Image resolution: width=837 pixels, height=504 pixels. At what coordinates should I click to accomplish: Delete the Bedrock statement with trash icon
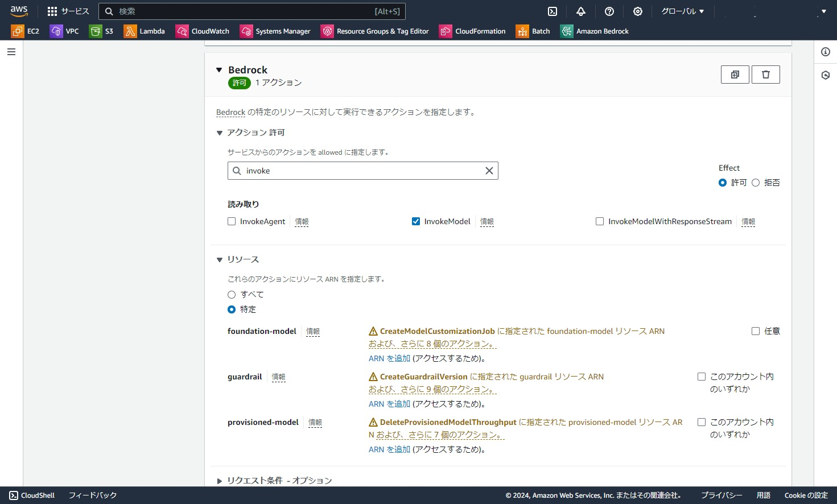[x=766, y=75]
